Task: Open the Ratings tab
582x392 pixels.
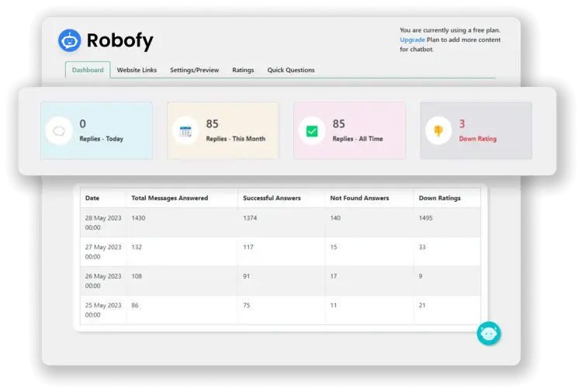Action: pyautogui.click(x=243, y=70)
